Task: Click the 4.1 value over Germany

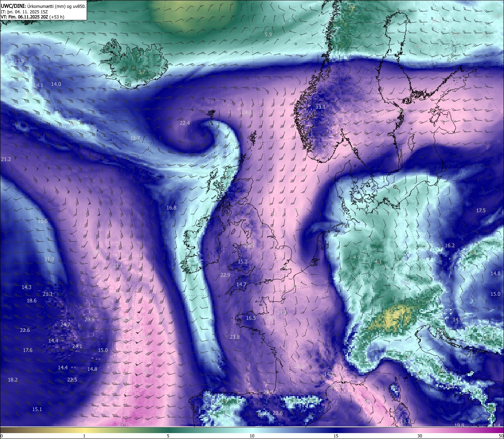Action: (x=378, y=262)
